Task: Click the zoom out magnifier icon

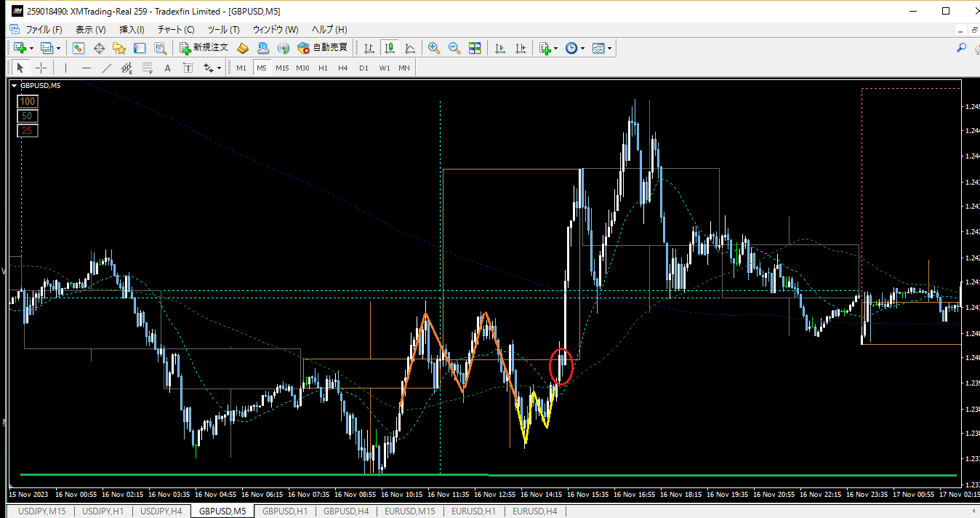Action: (x=454, y=48)
